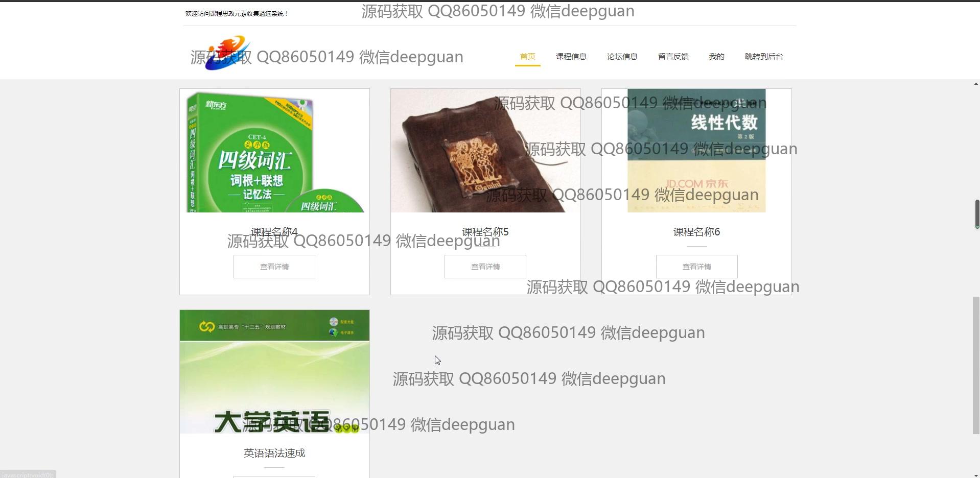Click the scrollbar up arrow

975,84
